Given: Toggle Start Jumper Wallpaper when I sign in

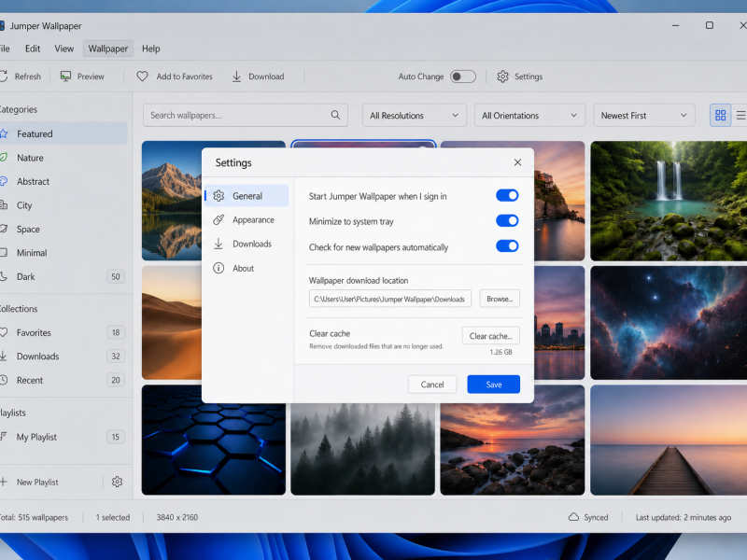Looking at the screenshot, I should (507, 195).
